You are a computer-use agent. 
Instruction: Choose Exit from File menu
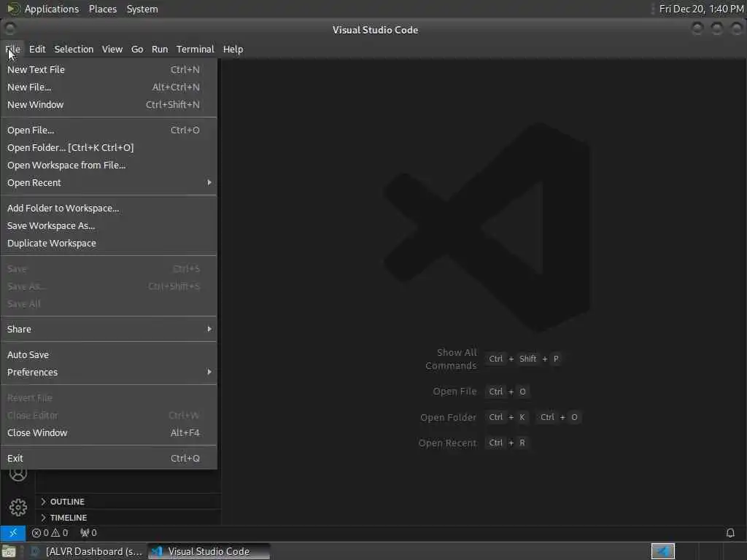(x=109, y=458)
